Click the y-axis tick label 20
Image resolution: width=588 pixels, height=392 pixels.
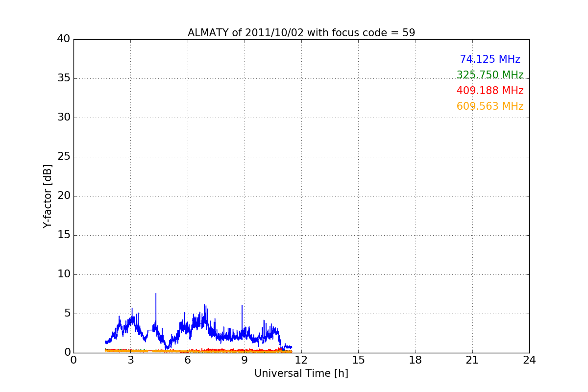[64, 196]
